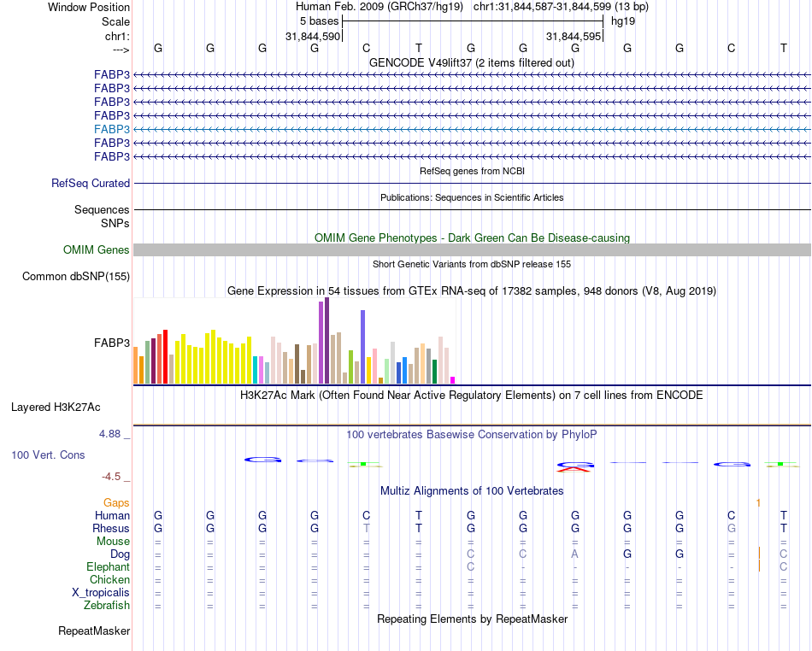Click 'Short Genetic Variants from dbSNP release 155'
The height and width of the screenshot is (651, 812).
pos(472,265)
